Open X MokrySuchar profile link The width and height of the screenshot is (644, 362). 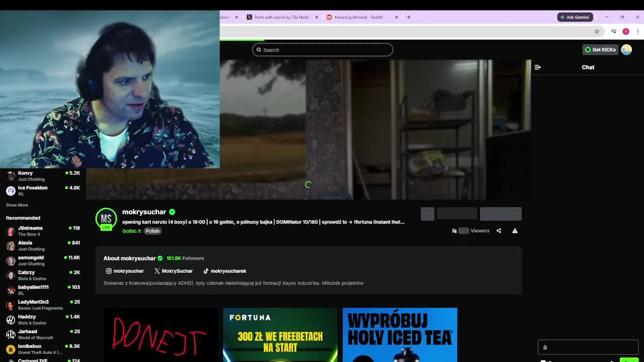(174, 271)
